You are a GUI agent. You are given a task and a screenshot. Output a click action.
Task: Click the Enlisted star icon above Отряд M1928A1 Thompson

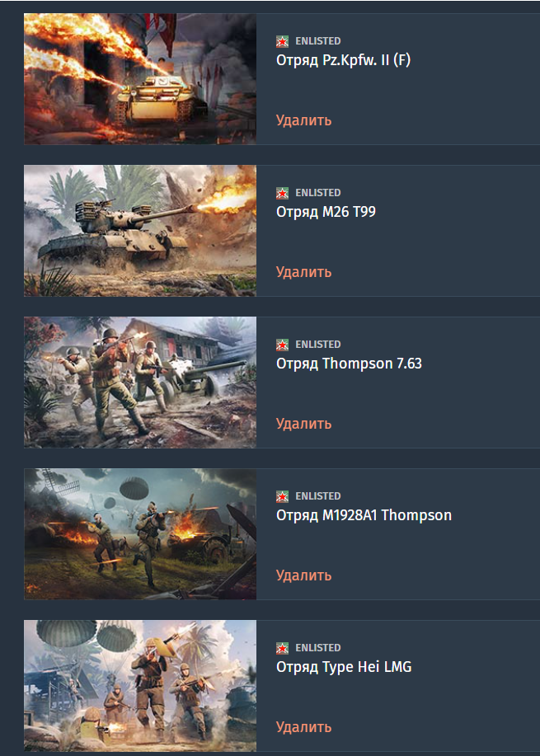282,496
